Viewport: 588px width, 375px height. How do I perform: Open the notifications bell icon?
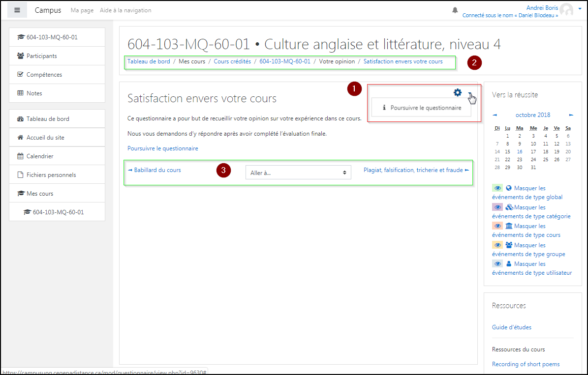[455, 10]
